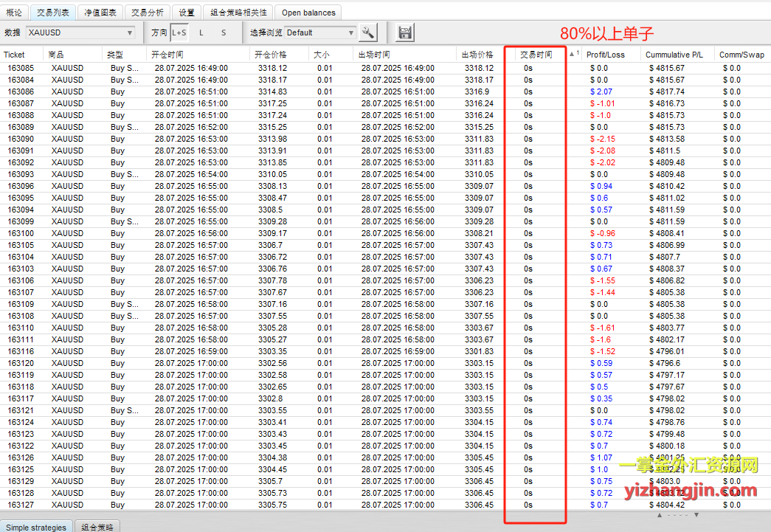Screen dimensions: 771x532
Task: Select the 组合策略 bottom tab
Action: pos(98,527)
